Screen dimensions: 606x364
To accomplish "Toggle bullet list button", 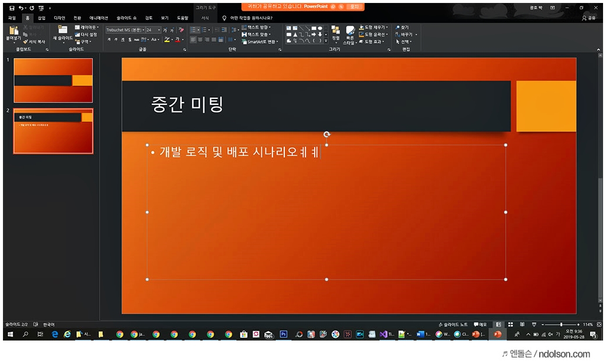I will [x=193, y=30].
